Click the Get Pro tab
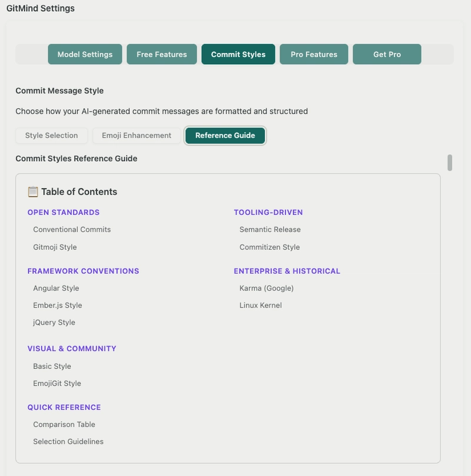The width and height of the screenshot is (471, 476). 386,54
